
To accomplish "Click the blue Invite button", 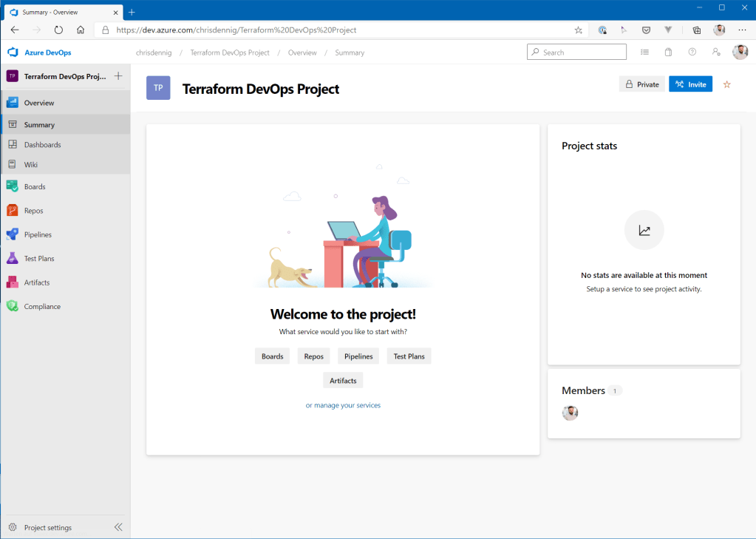I will click(x=690, y=84).
